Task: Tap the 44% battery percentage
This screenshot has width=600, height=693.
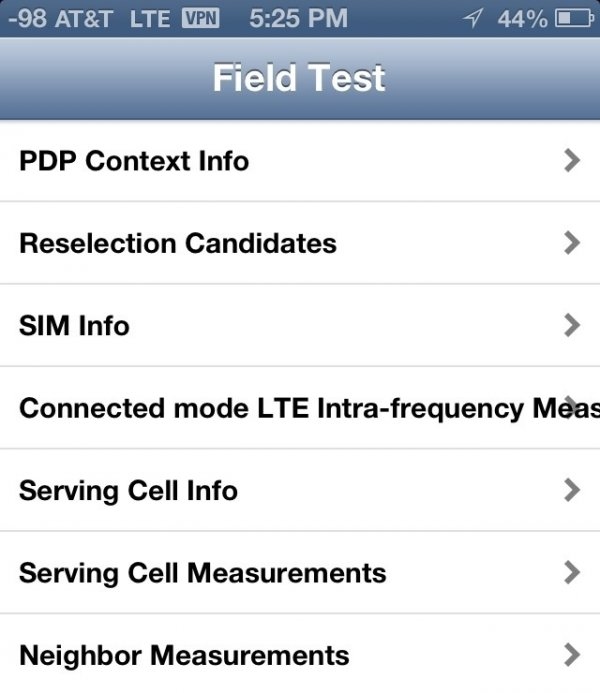Action: (522, 18)
